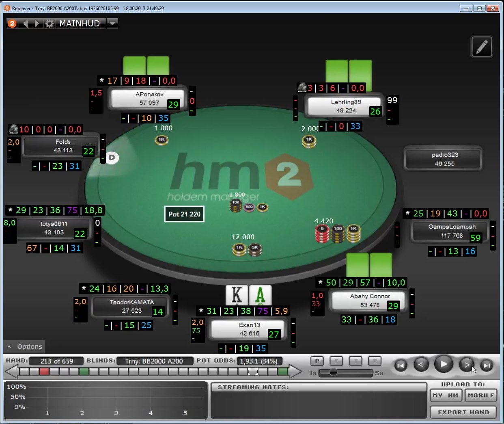Select Exan13 player nameplate
This screenshot has width=504, height=424.
pyautogui.click(x=248, y=329)
